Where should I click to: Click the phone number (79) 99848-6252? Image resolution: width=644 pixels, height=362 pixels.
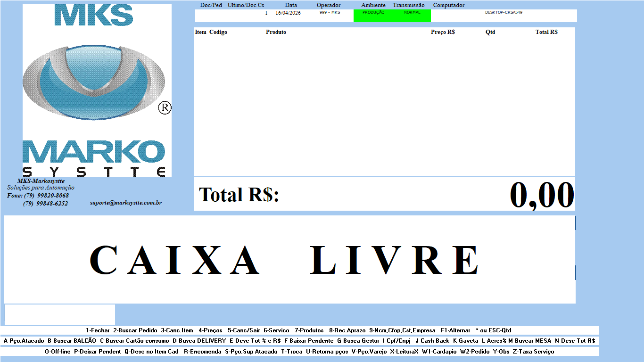pyautogui.click(x=45, y=203)
